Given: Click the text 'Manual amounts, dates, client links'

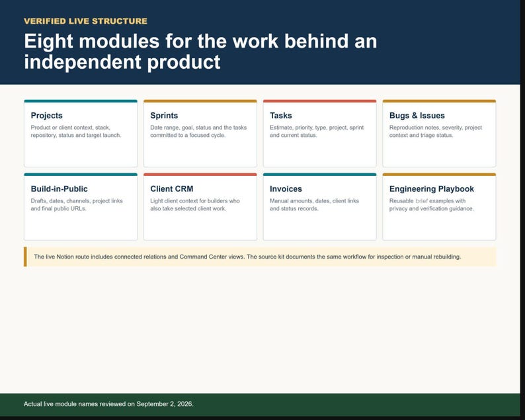Looking at the screenshot, I should click(x=314, y=201).
